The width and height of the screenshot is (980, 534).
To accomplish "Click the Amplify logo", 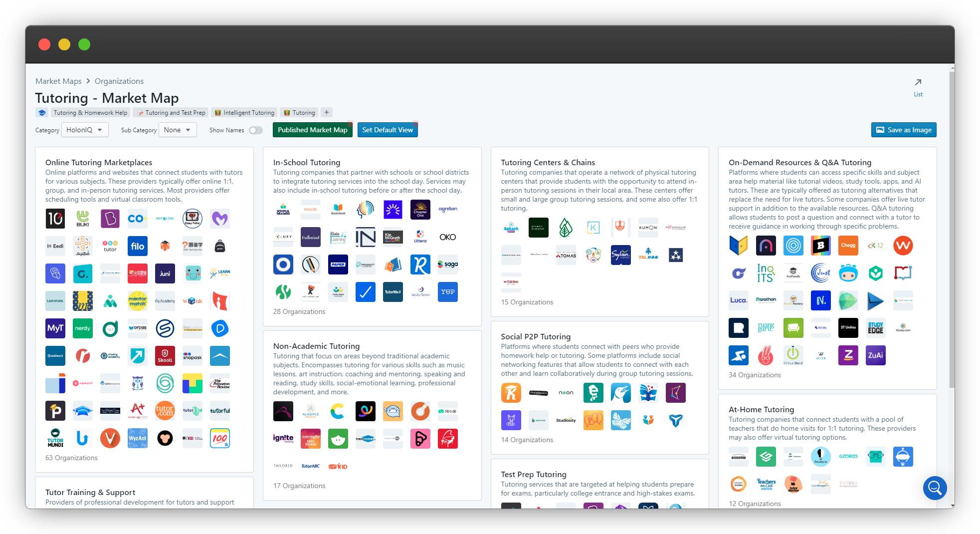I will pyautogui.click(x=311, y=210).
